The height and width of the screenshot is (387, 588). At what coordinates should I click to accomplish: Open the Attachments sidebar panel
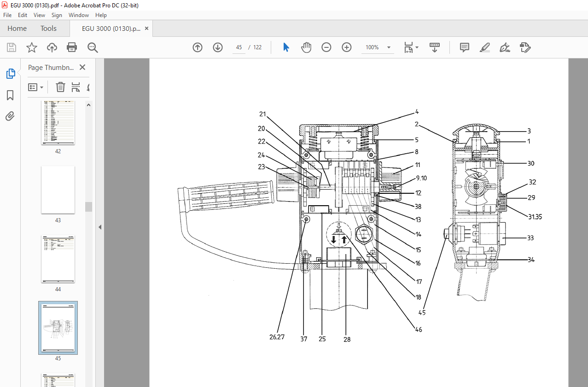click(10, 116)
